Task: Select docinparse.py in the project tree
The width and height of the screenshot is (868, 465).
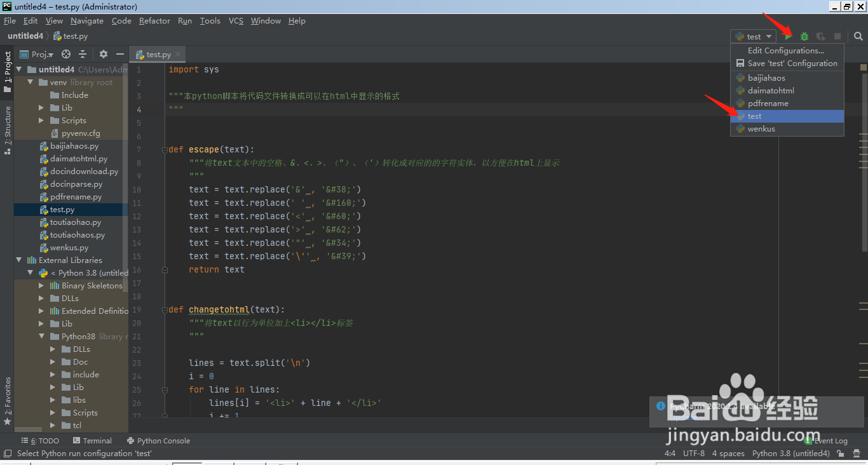Action: tap(76, 184)
